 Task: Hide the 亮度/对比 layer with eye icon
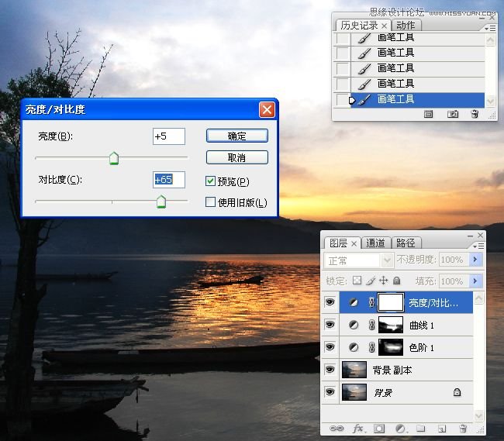330,302
